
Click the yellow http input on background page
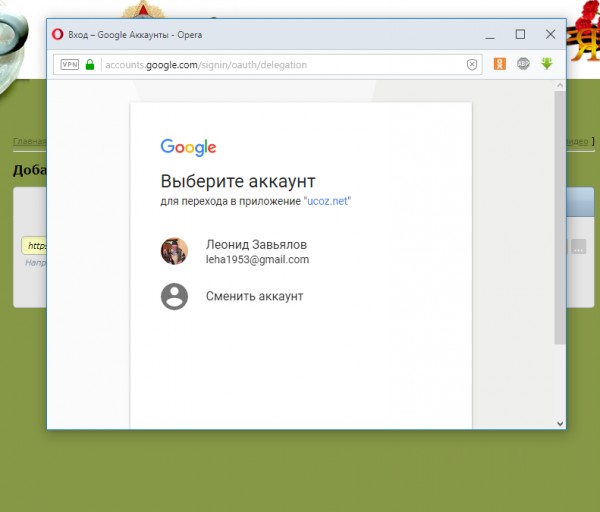(34, 246)
